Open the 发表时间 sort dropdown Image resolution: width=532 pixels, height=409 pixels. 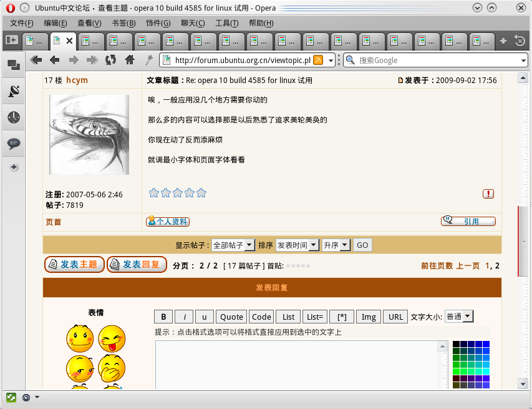point(297,245)
